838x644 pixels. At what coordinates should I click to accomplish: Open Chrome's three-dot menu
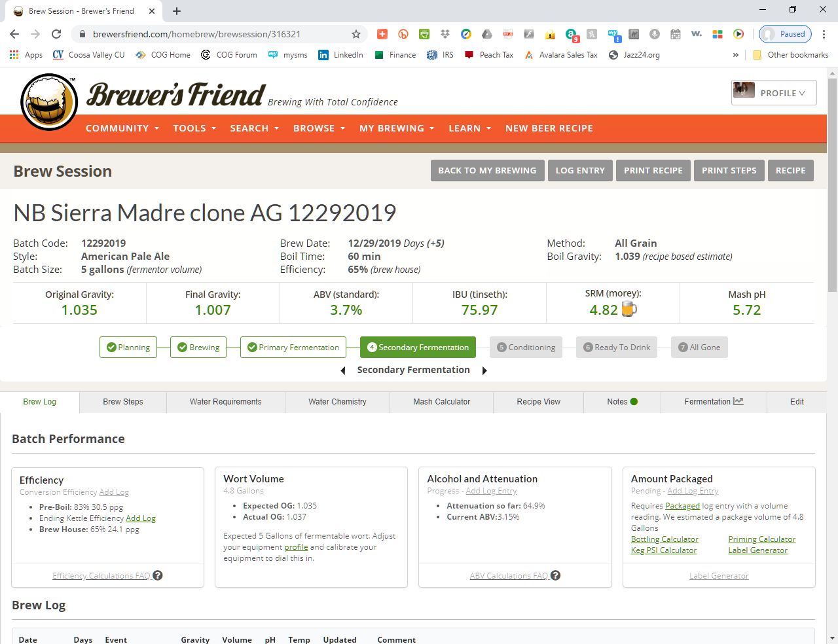824,34
